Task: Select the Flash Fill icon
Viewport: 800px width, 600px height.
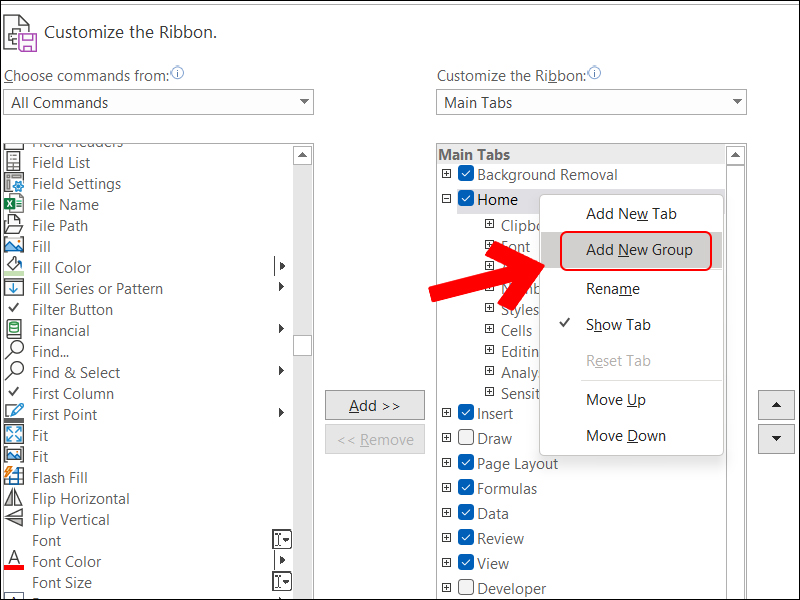Action: click(x=14, y=477)
